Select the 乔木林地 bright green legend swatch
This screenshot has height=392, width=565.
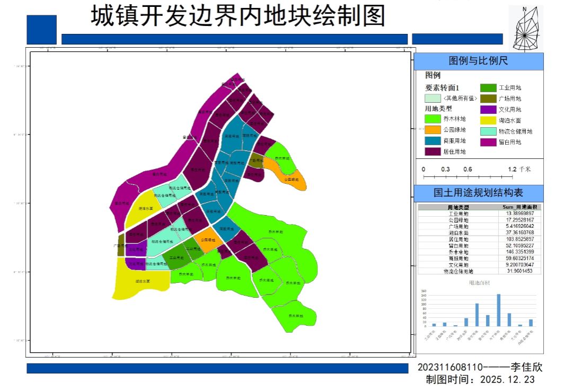pos(432,119)
